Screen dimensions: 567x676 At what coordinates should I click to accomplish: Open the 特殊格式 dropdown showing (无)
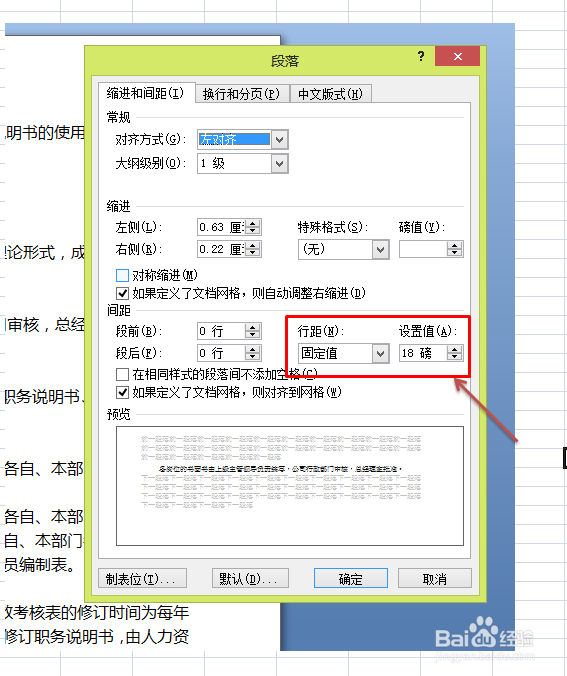coord(344,249)
